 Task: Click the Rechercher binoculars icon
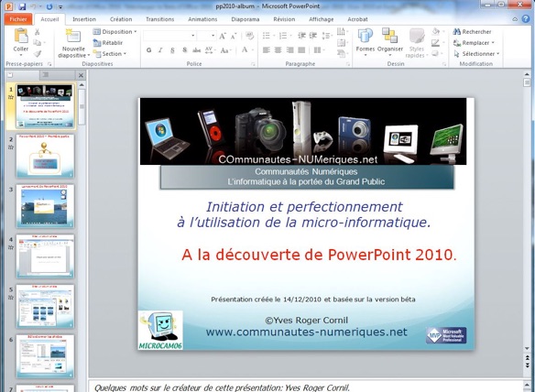tap(456, 32)
